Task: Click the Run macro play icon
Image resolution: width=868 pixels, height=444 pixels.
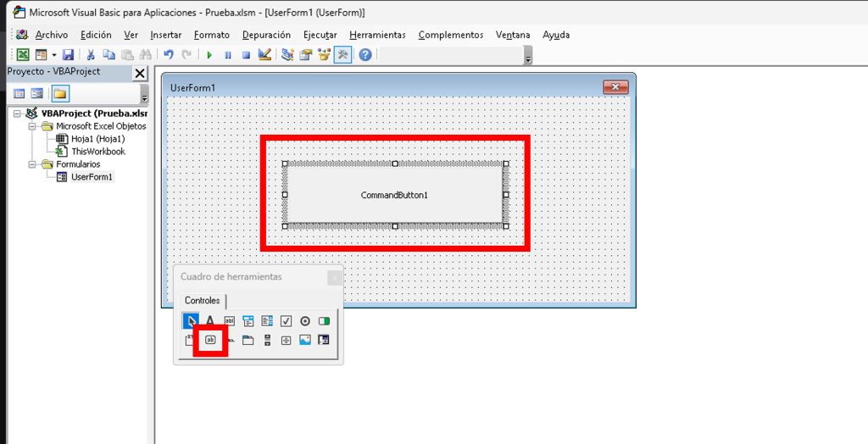Action: pos(209,55)
